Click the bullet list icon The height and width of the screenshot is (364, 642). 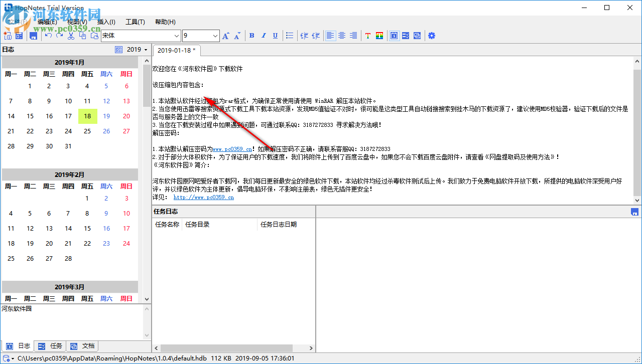tap(290, 36)
